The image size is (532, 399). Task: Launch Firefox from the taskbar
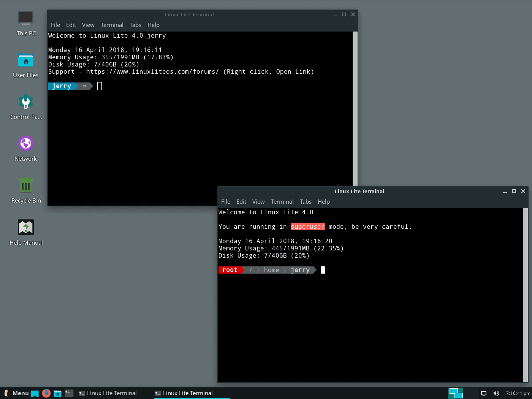[x=46, y=393]
